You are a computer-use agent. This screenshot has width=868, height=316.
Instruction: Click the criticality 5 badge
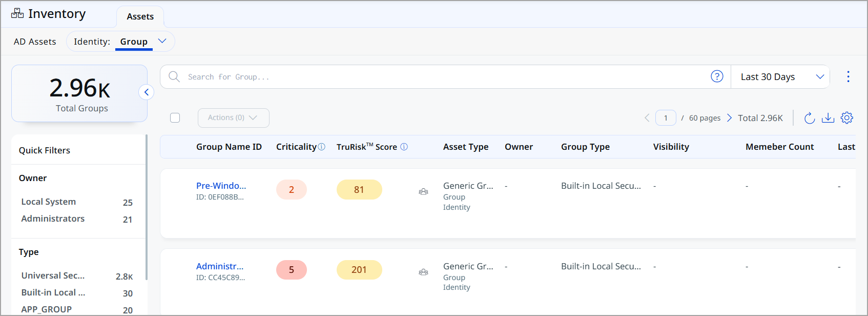[292, 270]
